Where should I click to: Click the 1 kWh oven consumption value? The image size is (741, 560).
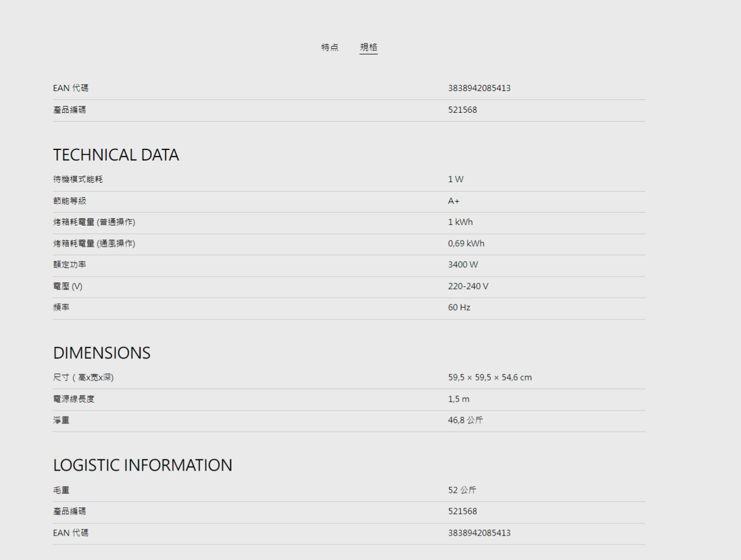(460, 222)
